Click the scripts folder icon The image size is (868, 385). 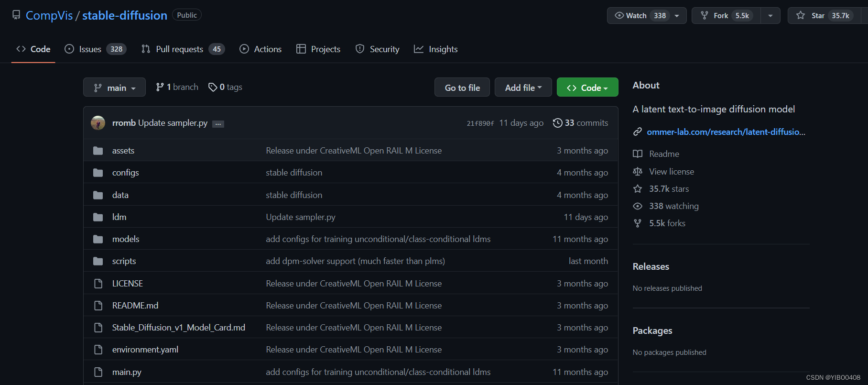click(98, 261)
